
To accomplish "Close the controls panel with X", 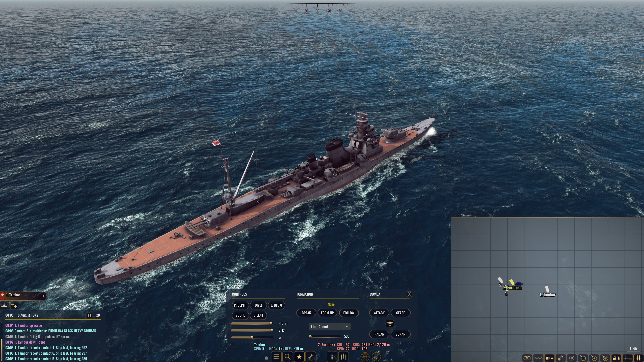I will pos(409,294).
